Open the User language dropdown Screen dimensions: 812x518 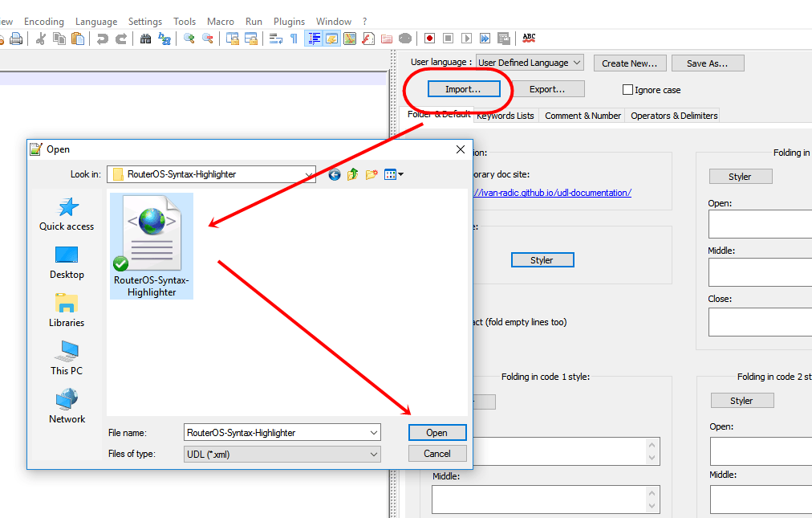tap(530, 63)
